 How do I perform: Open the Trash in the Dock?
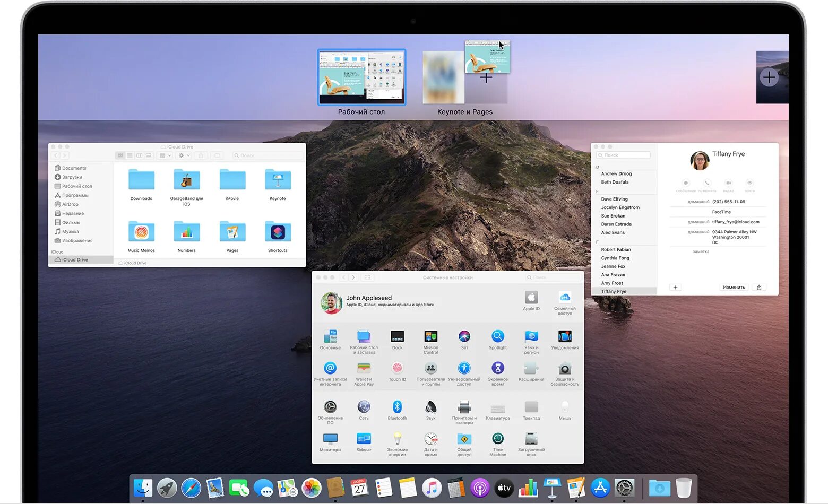pos(684,488)
